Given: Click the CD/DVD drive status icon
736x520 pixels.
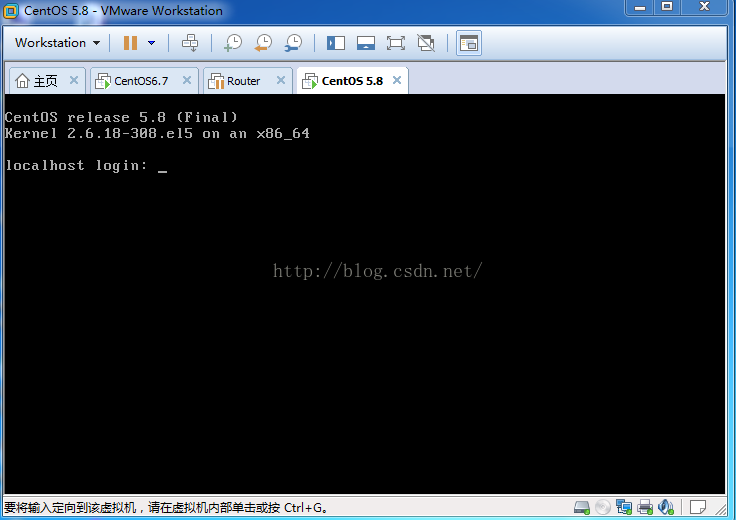Looking at the screenshot, I should 603,507.
